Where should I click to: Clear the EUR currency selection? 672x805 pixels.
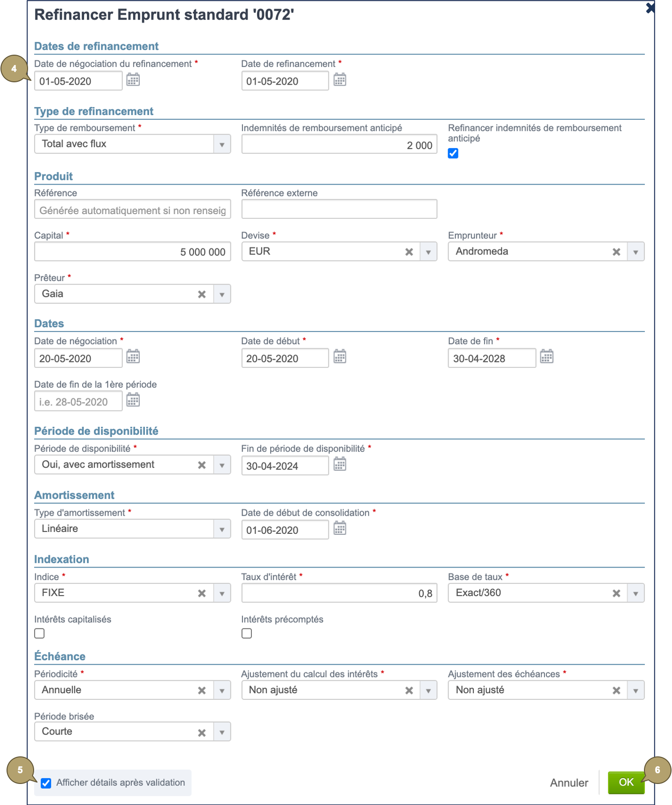pos(409,252)
